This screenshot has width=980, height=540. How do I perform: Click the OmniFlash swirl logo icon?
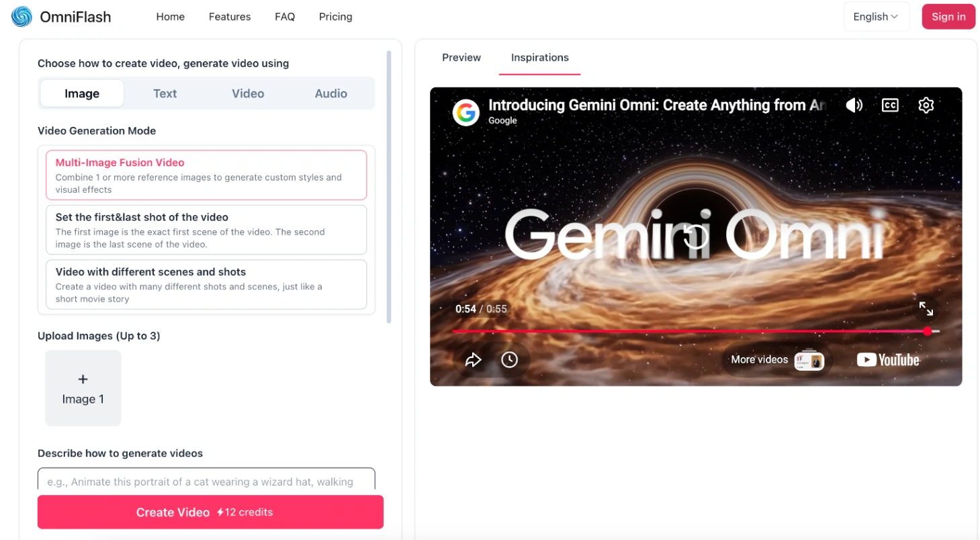coord(21,17)
